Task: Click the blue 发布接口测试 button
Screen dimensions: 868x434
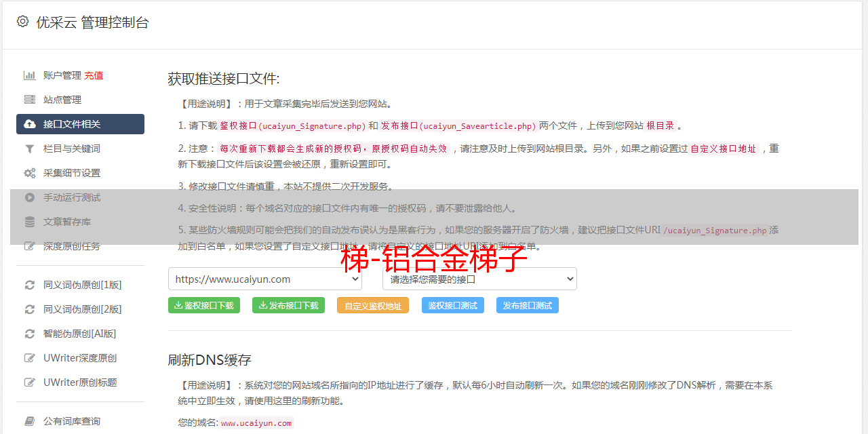Action: [528, 305]
